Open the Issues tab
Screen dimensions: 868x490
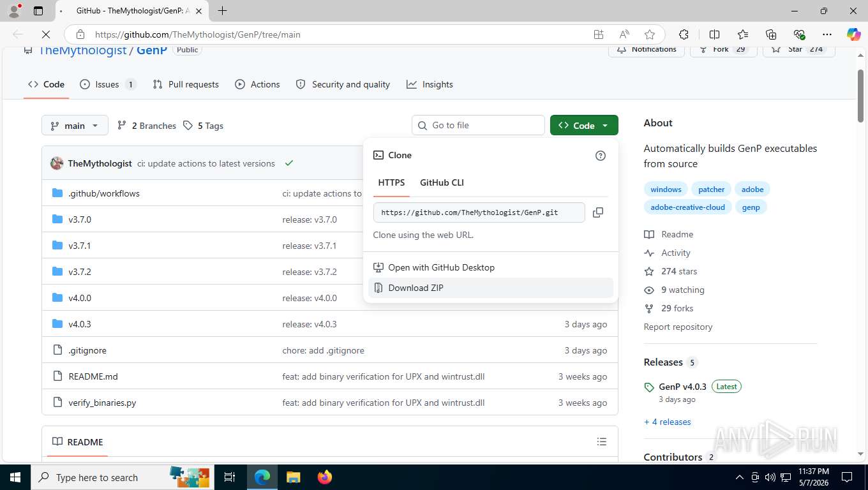point(108,84)
